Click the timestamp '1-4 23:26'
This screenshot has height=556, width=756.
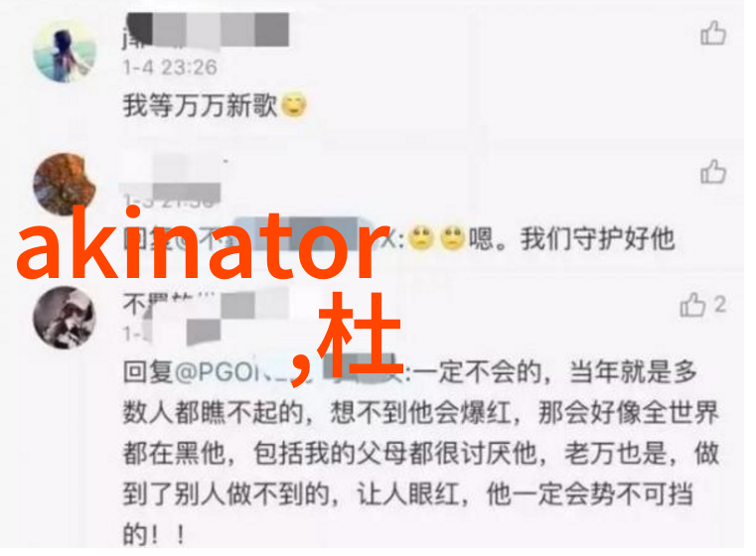click(x=170, y=68)
